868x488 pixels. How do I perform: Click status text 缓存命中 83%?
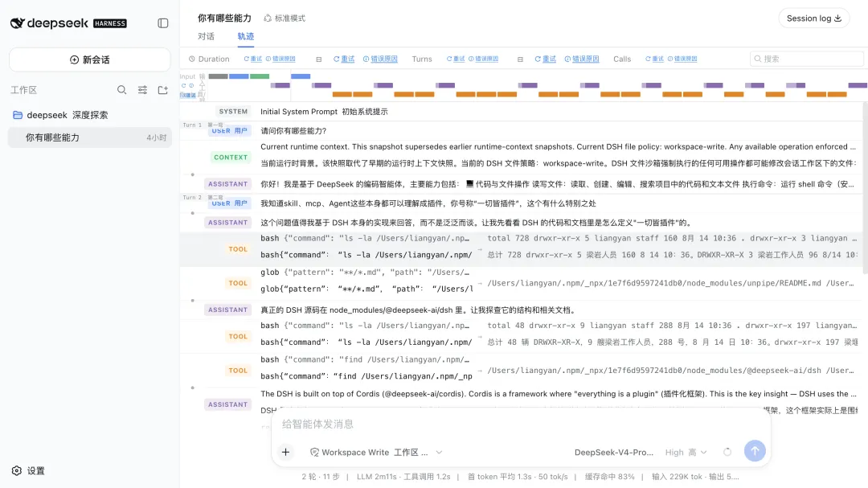click(609, 477)
